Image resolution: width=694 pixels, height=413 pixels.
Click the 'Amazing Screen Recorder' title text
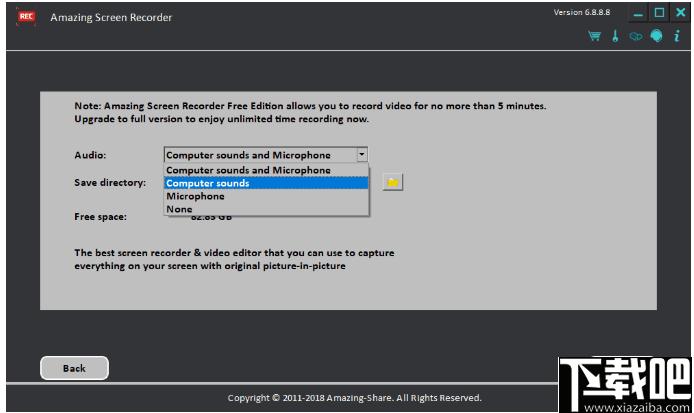111,17
